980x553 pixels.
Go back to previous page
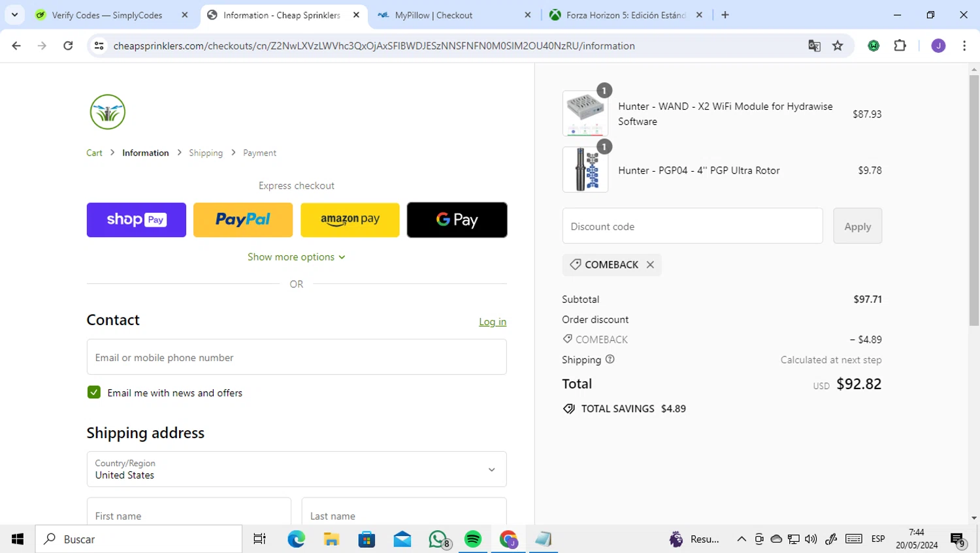coord(16,46)
